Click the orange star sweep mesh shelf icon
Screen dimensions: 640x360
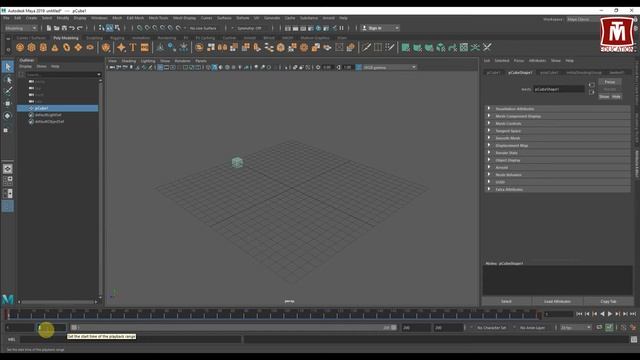121,48
